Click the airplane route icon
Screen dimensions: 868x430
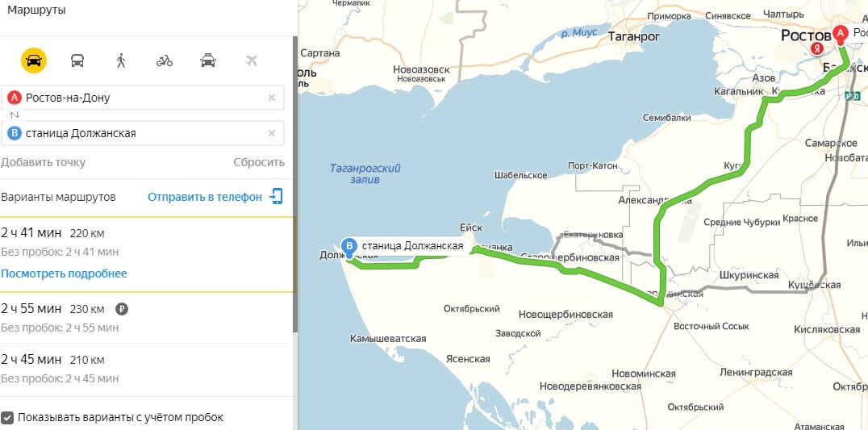click(252, 61)
